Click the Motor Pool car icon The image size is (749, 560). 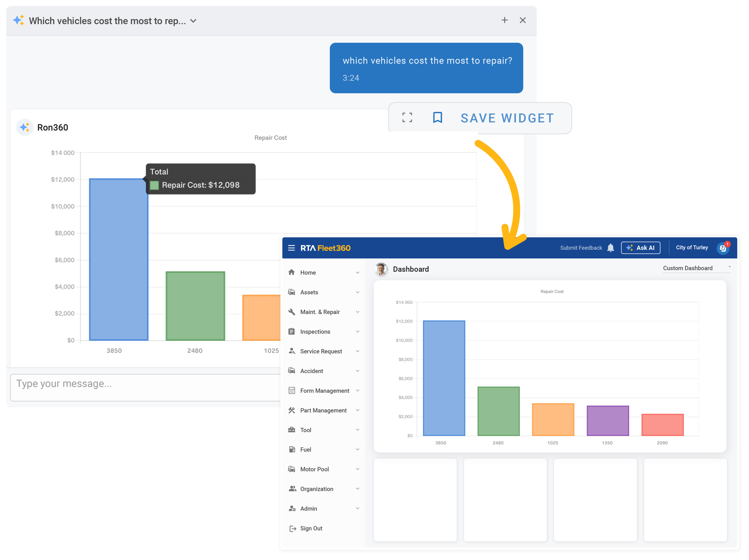click(292, 469)
